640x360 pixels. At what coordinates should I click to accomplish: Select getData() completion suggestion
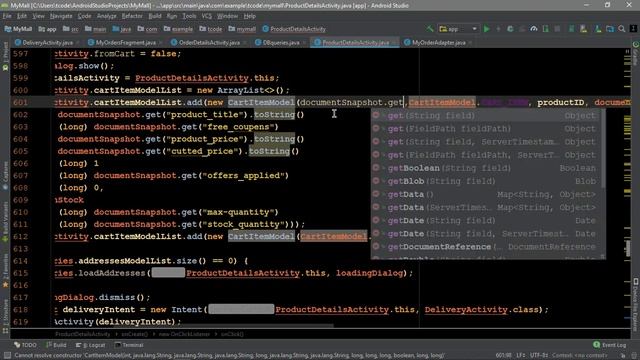[485, 194]
